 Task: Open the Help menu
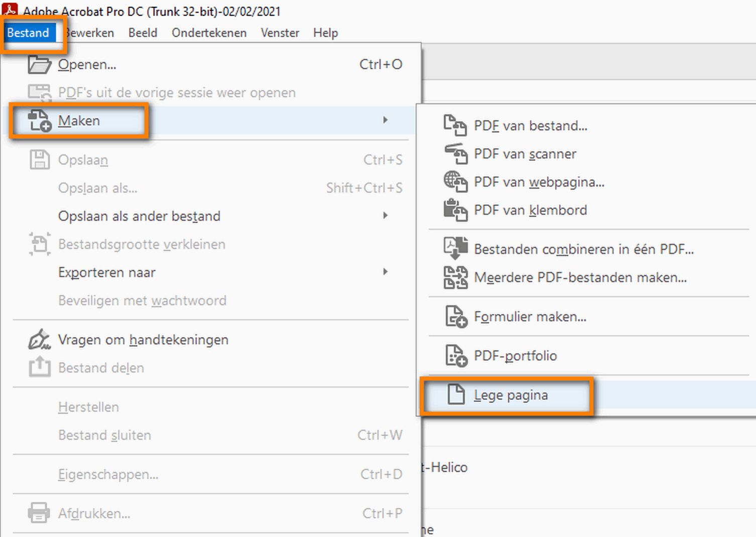pos(325,33)
